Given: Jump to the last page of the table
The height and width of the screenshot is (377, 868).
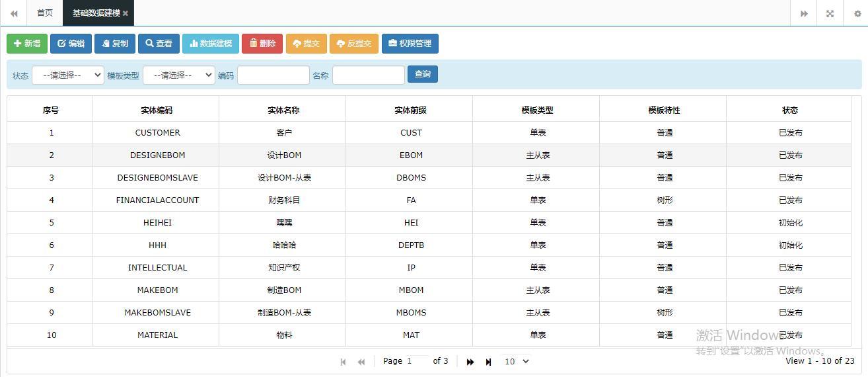Looking at the screenshot, I should click(489, 362).
